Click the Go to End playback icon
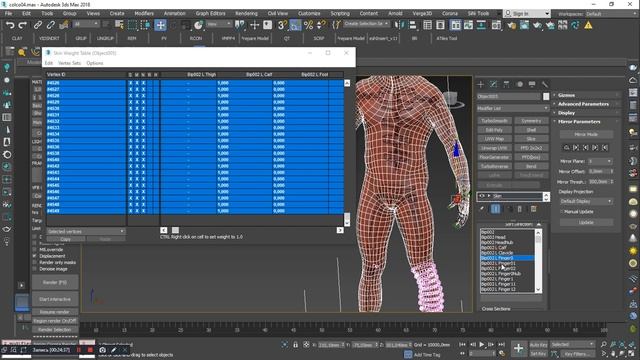The height and width of the screenshot is (360, 640). tap(501, 345)
